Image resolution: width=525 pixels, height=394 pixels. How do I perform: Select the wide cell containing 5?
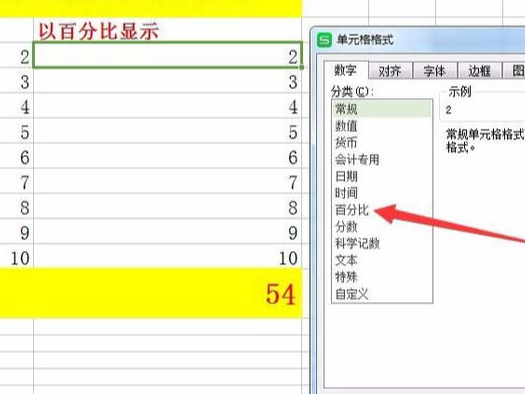167,131
